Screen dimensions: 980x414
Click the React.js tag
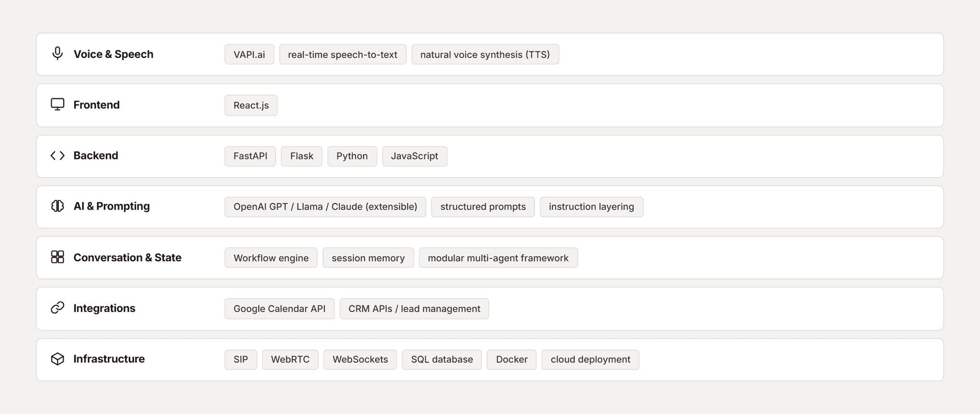(x=251, y=105)
